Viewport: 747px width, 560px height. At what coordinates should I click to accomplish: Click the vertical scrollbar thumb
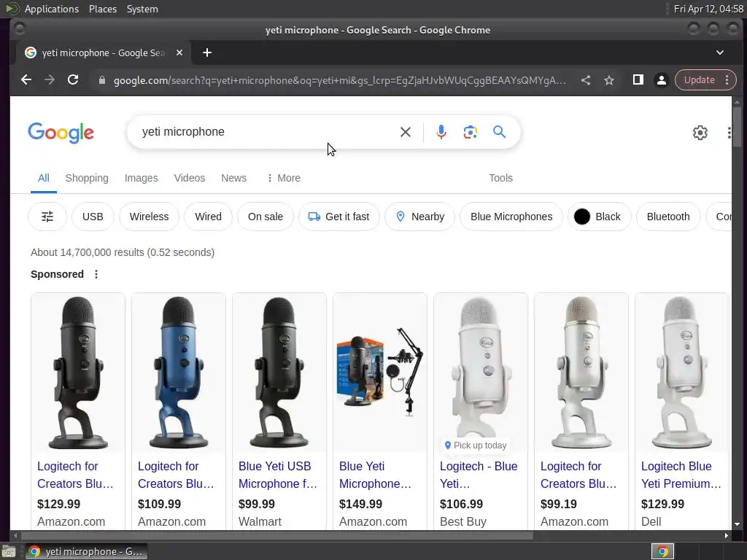tap(737, 127)
